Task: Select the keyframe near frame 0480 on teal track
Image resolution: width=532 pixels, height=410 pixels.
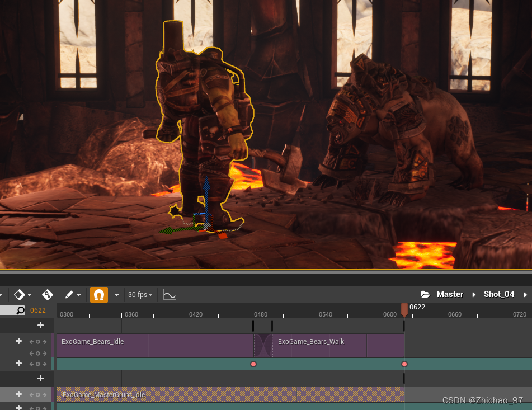Action: (x=253, y=364)
